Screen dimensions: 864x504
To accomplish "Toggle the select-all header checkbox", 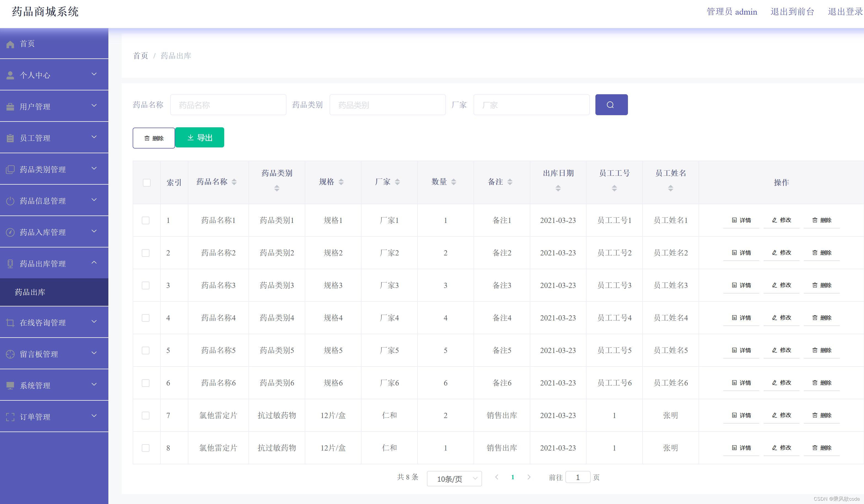I will pyautogui.click(x=147, y=183).
